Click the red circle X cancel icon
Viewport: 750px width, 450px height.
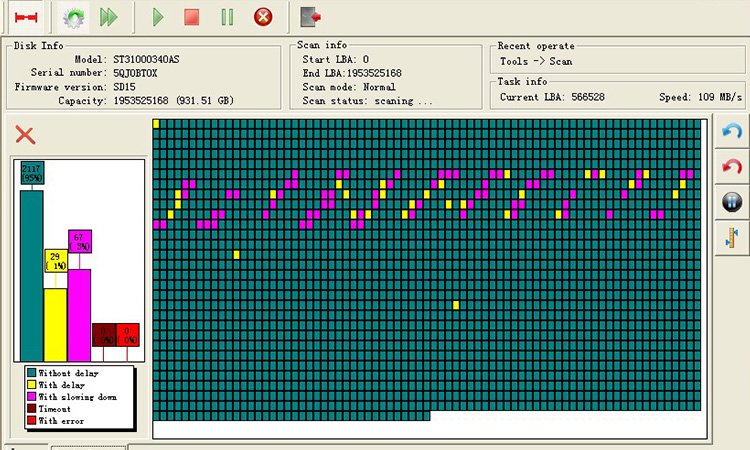[x=263, y=17]
